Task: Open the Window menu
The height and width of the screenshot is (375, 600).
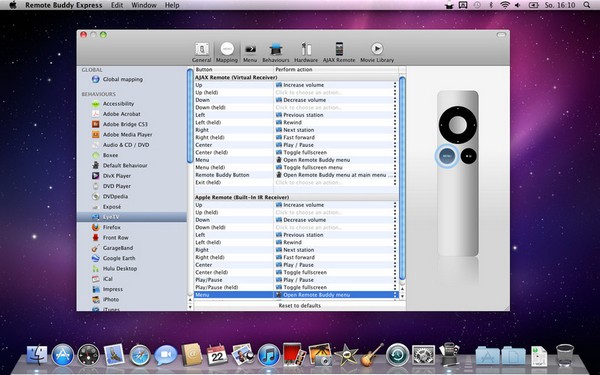Action: click(x=143, y=5)
